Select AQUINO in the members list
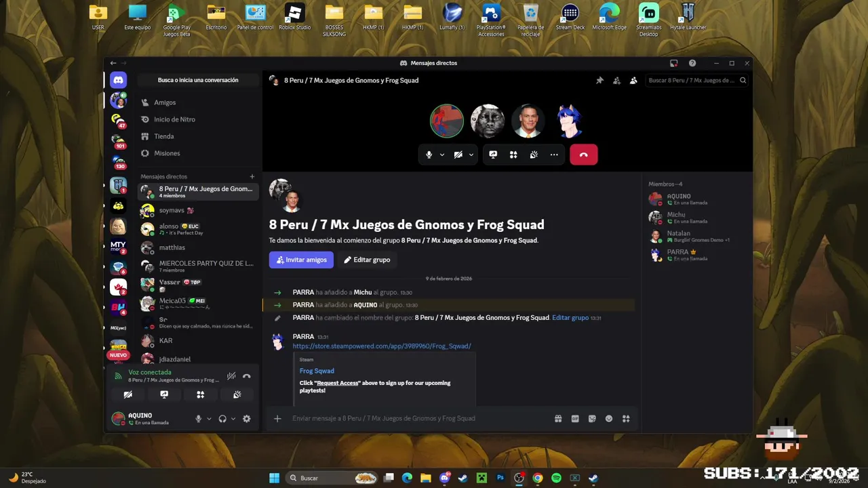The height and width of the screenshot is (488, 868). coord(696,199)
